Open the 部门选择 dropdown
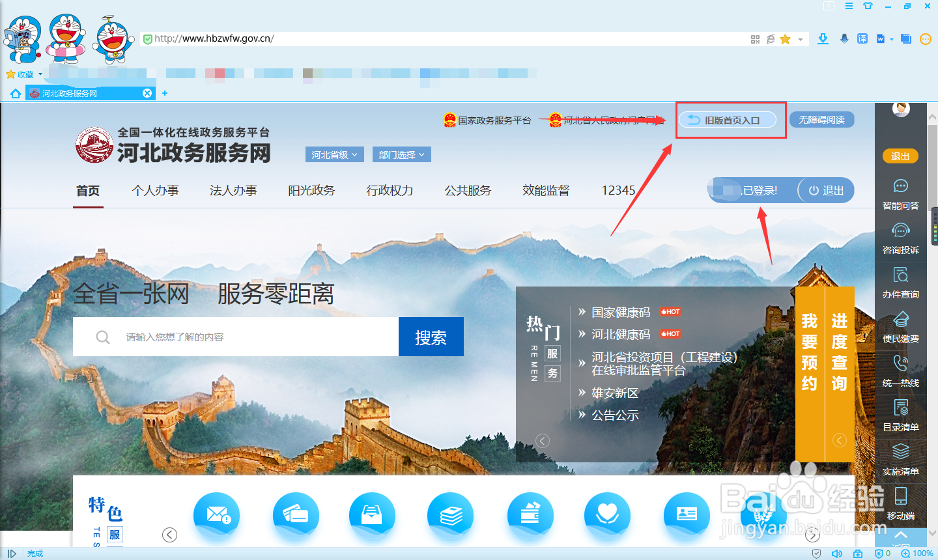This screenshot has width=938, height=560. coord(402,154)
